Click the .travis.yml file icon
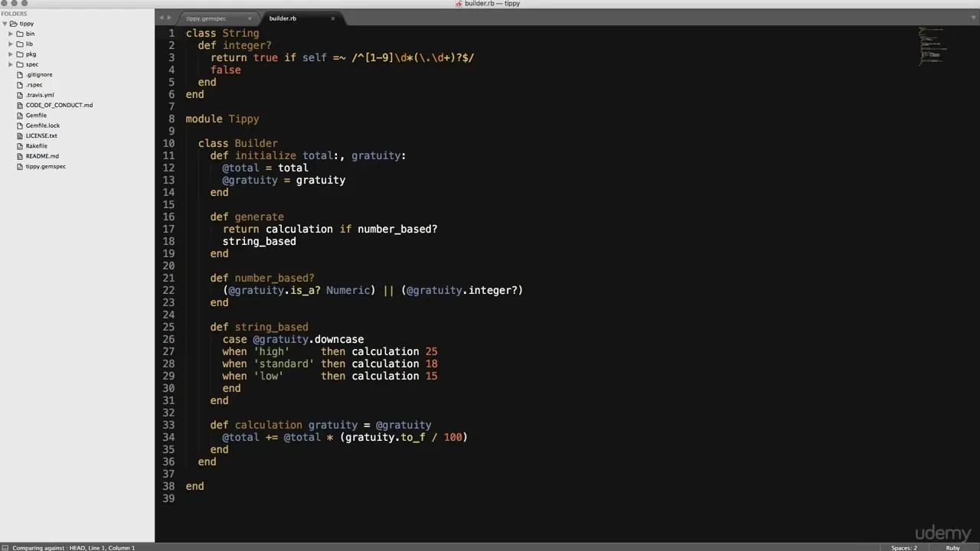The width and height of the screenshot is (980, 551). tap(20, 95)
